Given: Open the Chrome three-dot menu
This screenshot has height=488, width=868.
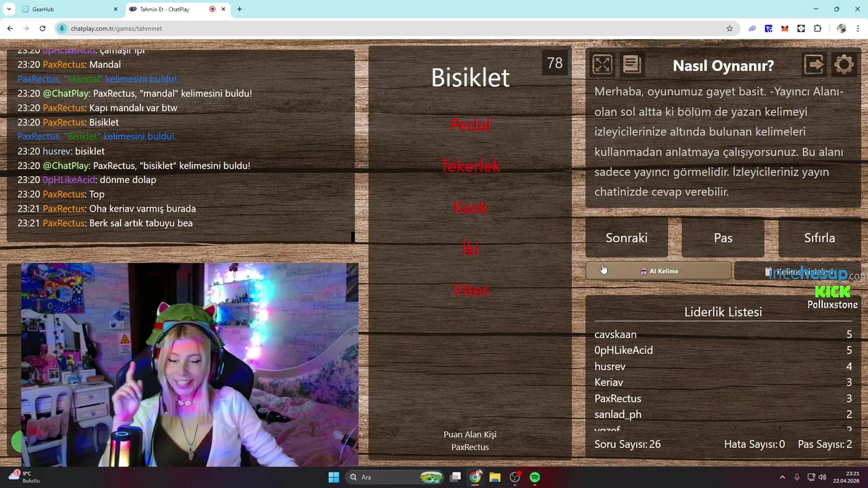Looking at the screenshot, I should coord(859,28).
